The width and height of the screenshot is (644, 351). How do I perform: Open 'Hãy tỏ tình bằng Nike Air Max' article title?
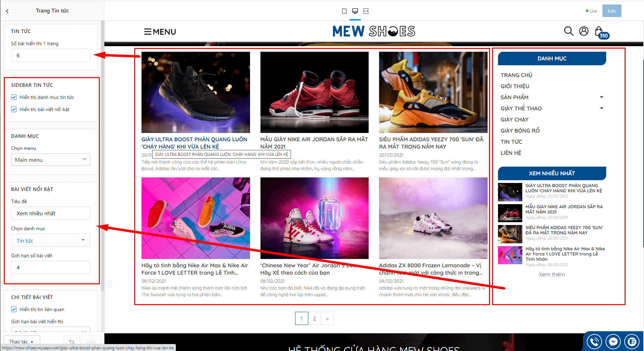coord(195,269)
